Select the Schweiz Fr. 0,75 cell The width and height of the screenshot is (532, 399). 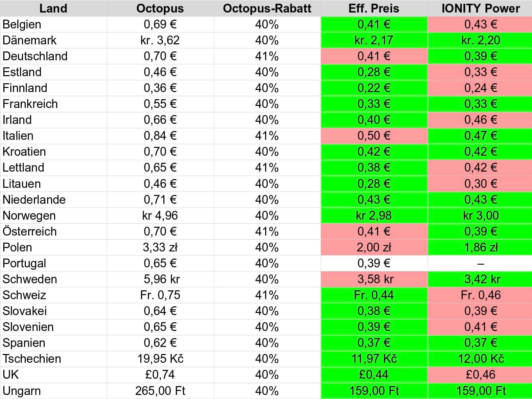pyautogui.click(x=160, y=295)
